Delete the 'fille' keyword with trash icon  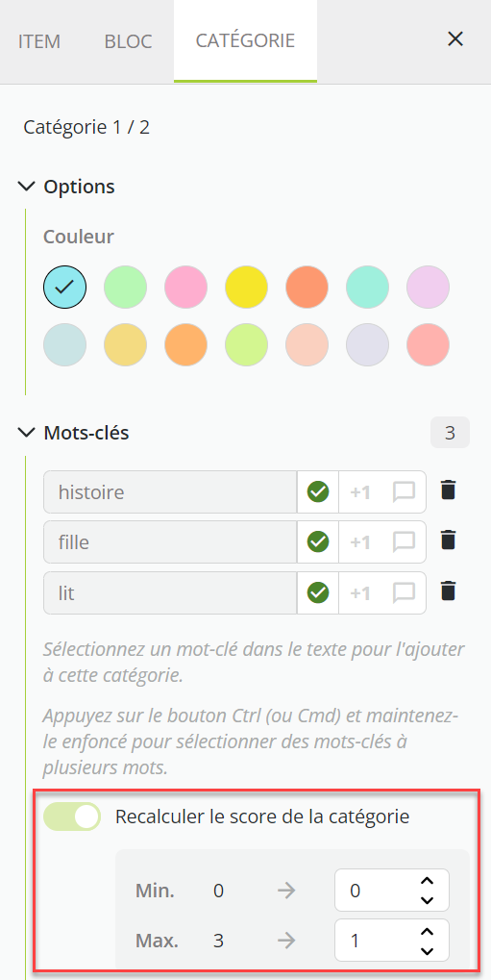pos(447,540)
